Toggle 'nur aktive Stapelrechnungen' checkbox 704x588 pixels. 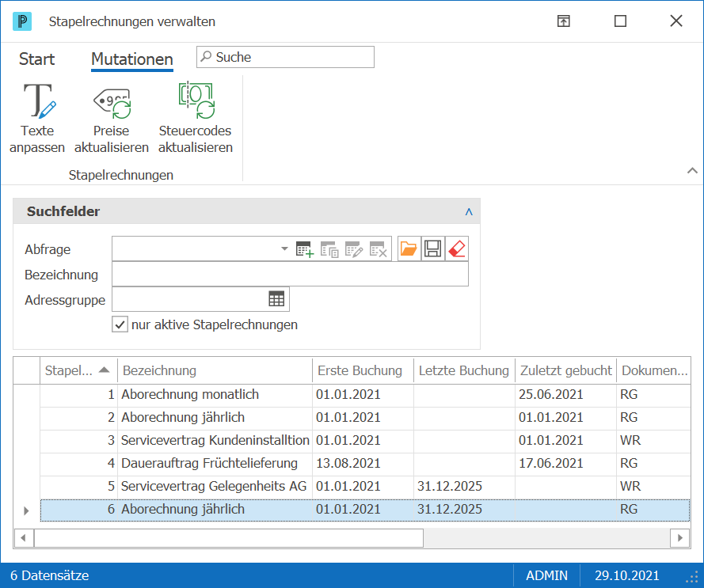[120, 324]
